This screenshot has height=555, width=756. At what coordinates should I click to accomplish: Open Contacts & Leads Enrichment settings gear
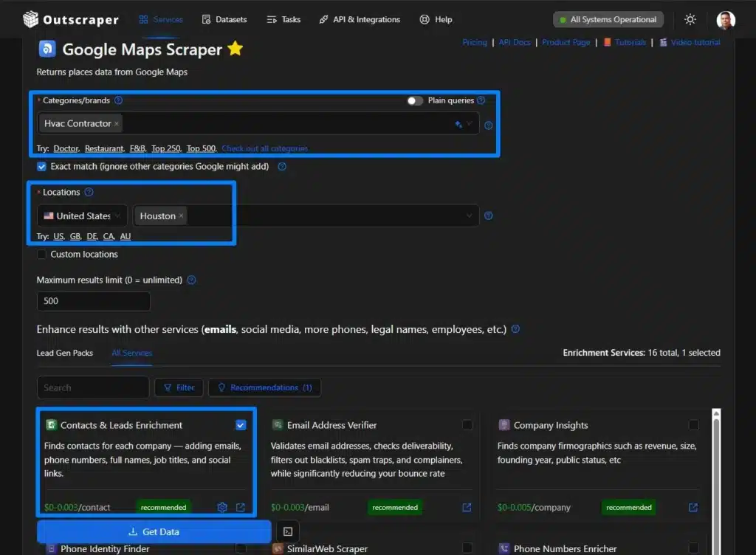pos(222,507)
